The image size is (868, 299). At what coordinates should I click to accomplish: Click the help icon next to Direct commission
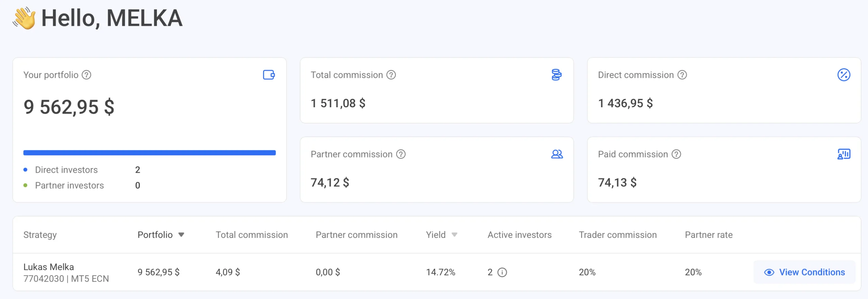click(x=682, y=75)
